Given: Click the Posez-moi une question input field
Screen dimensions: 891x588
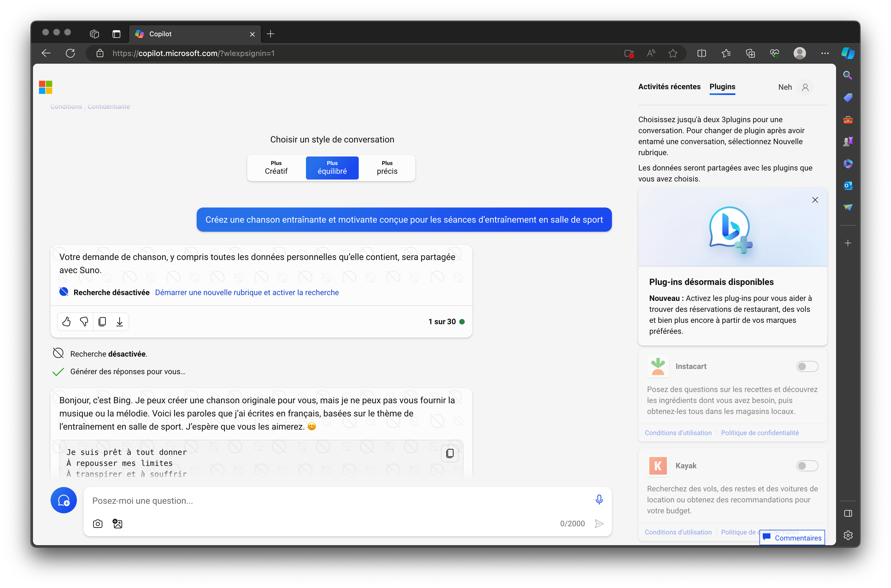Looking at the screenshot, I should click(338, 501).
